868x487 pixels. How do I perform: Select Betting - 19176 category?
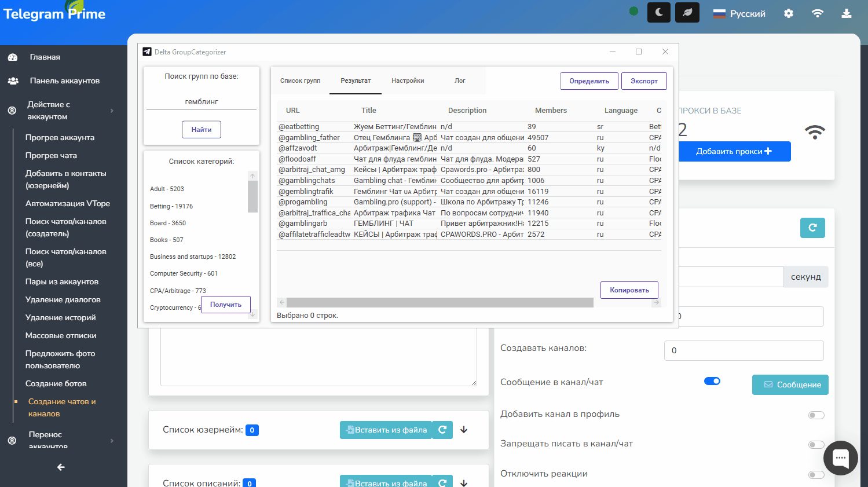(x=171, y=206)
